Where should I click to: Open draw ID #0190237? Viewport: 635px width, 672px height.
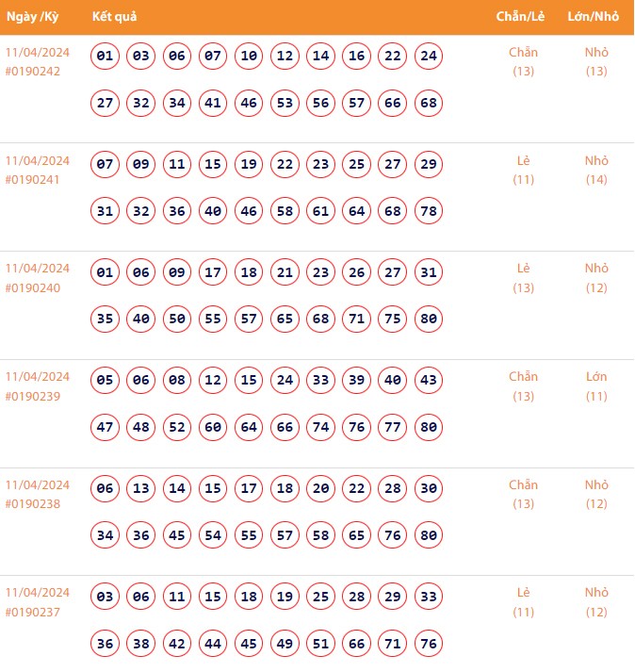33,612
